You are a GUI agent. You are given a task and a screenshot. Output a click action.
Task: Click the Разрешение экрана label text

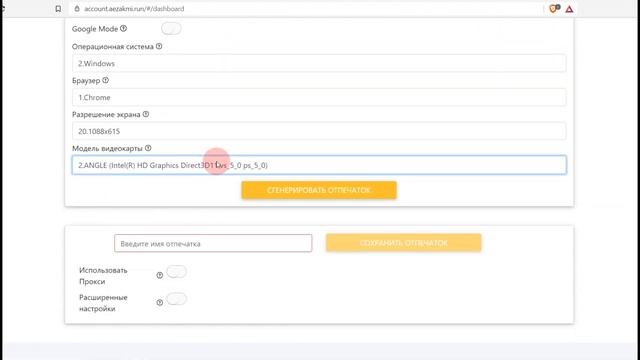pyautogui.click(x=106, y=114)
